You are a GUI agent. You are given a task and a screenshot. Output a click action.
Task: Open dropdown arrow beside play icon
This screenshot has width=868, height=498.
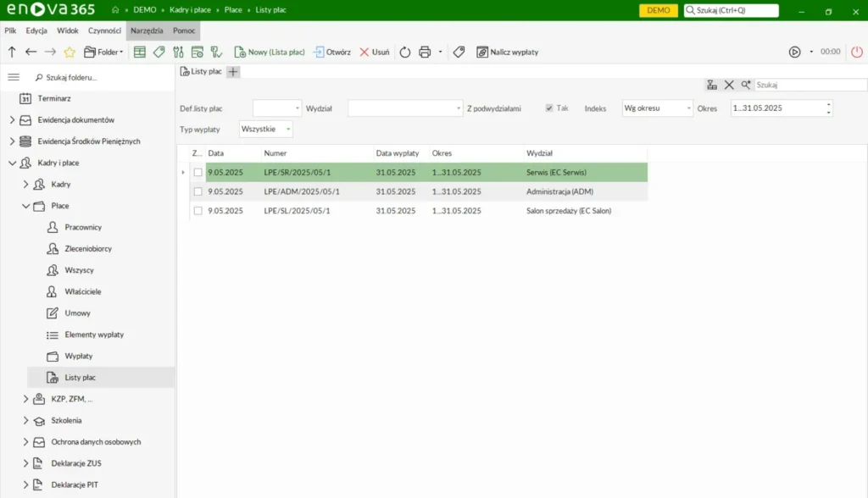coord(811,52)
